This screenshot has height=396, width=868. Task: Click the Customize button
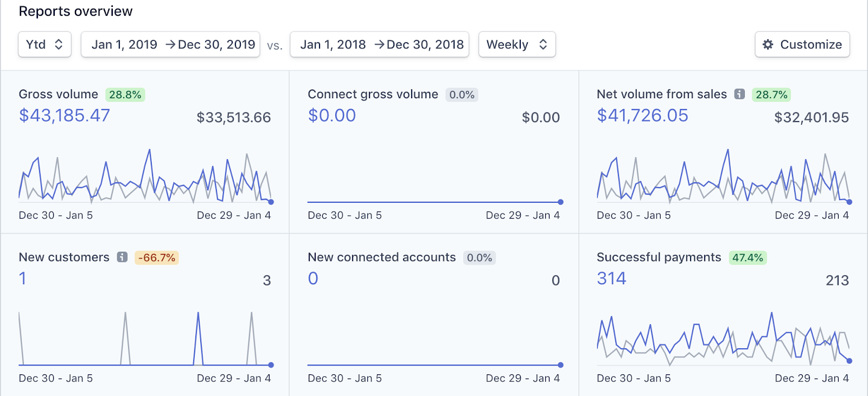click(802, 44)
